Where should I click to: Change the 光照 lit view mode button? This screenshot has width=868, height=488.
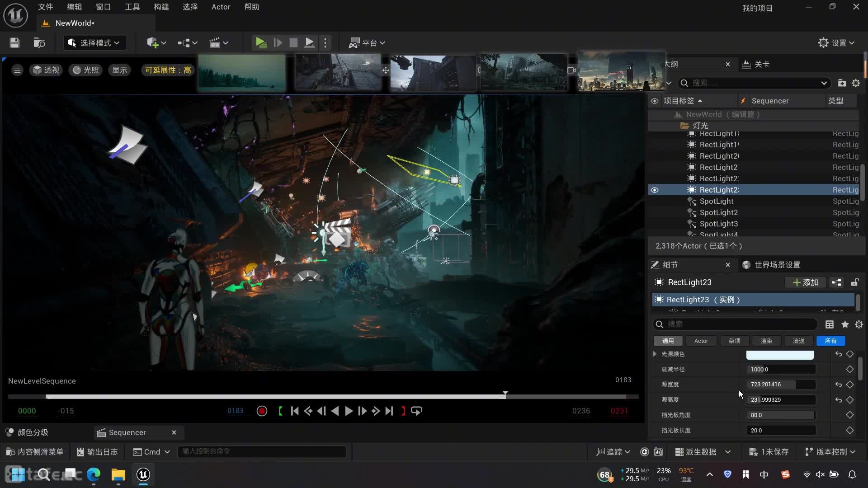tap(85, 70)
